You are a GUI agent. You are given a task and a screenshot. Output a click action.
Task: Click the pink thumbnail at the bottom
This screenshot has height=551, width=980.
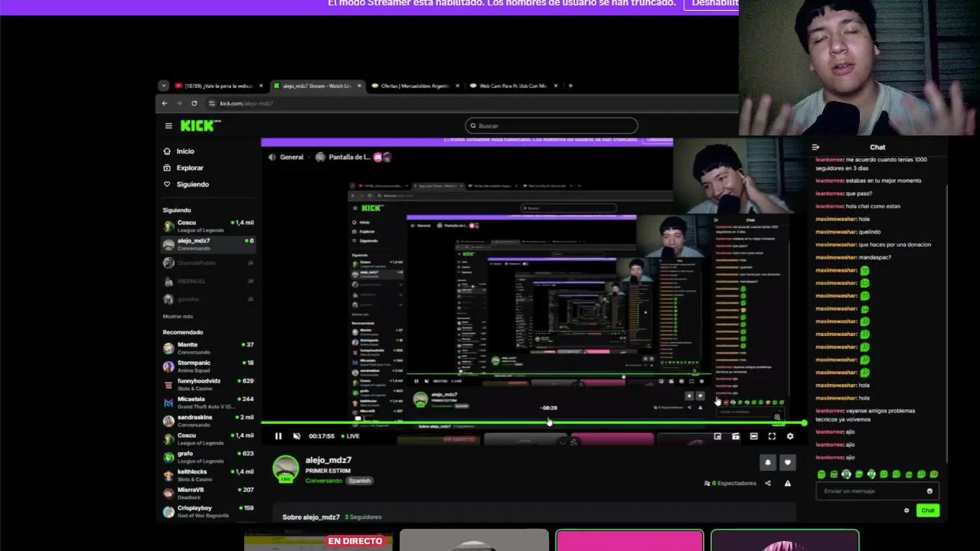[629, 540]
